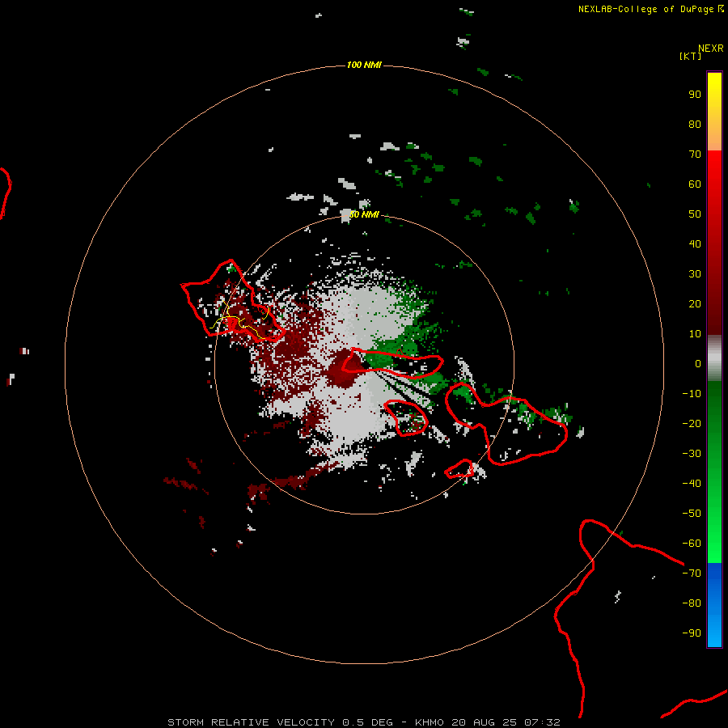Image resolution: width=728 pixels, height=728 pixels.
Task: Click the 70 value on the velocity scale
Action: (x=695, y=154)
